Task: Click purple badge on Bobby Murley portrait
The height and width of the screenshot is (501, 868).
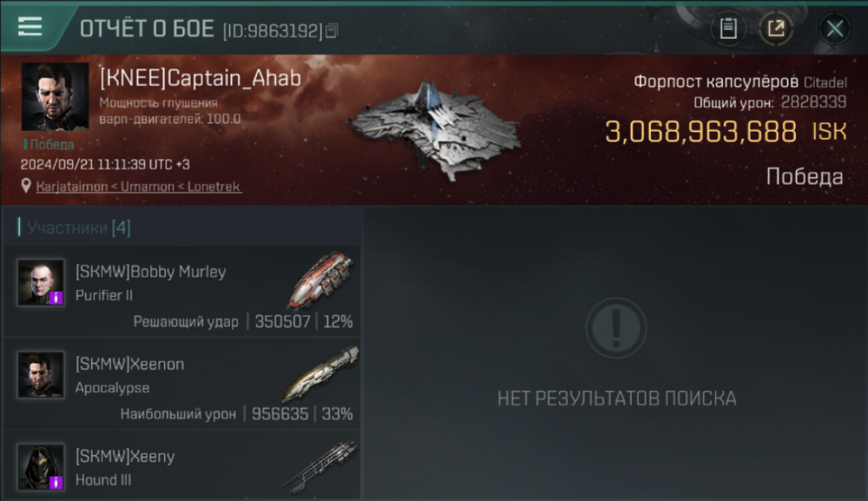Action: [57, 298]
